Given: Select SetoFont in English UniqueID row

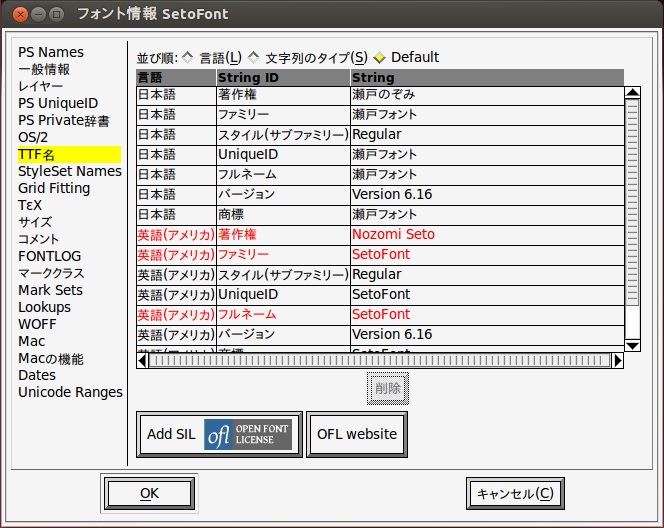Looking at the screenshot, I should click(487, 294).
